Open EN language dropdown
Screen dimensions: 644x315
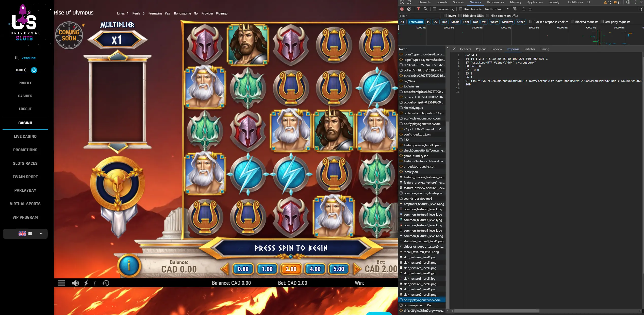[x=25, y=234]
